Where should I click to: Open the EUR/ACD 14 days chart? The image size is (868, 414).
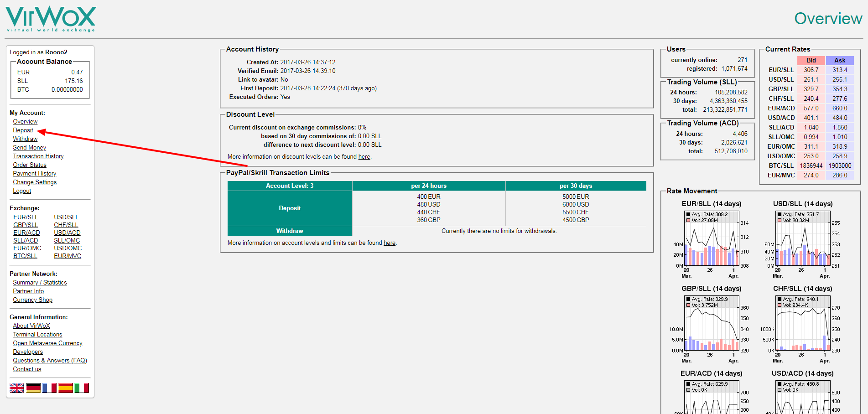tap(712, 392)
